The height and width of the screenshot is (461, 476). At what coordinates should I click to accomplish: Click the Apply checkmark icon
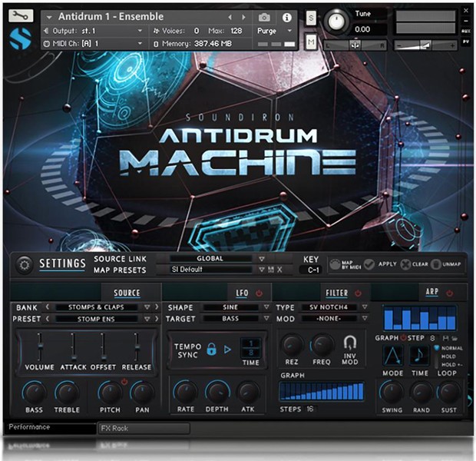click(x=369, y=264)
